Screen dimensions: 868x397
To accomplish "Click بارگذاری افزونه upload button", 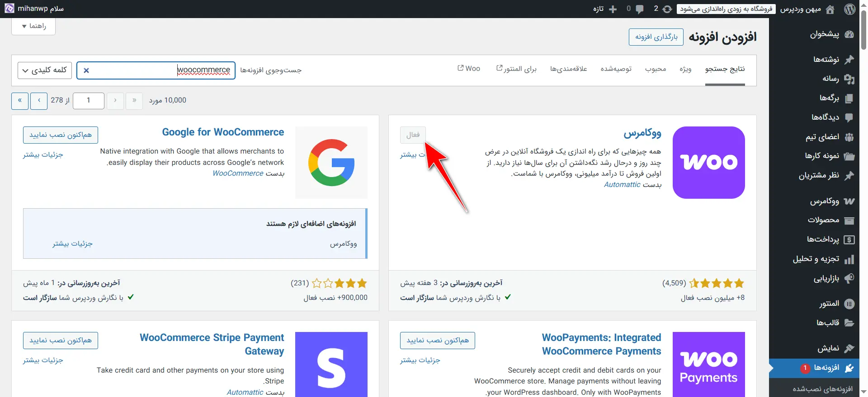I will coord(656,37).
